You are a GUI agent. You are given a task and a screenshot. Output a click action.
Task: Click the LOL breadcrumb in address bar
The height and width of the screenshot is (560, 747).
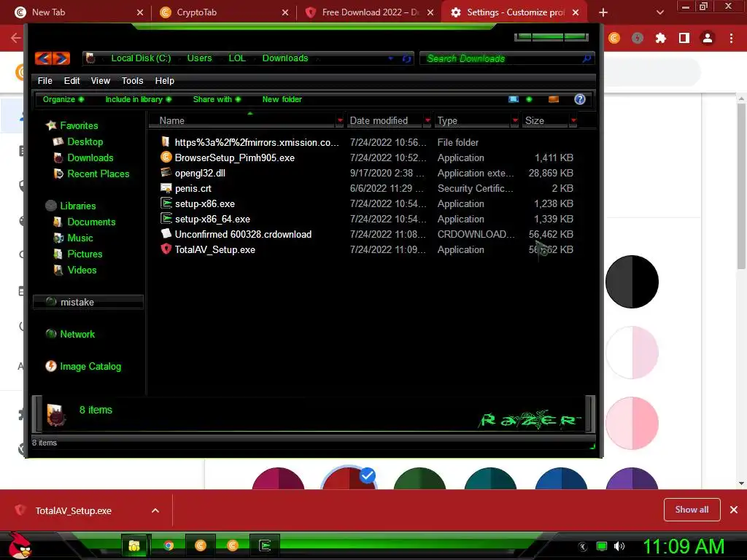[x=237, y=58]
